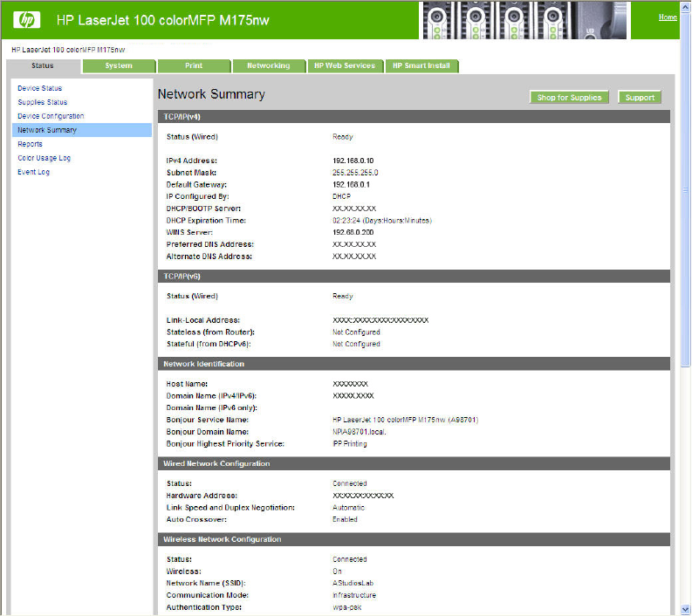Click the Alternate DNS Address label
The image size is (692, 616).
[209, 256]
